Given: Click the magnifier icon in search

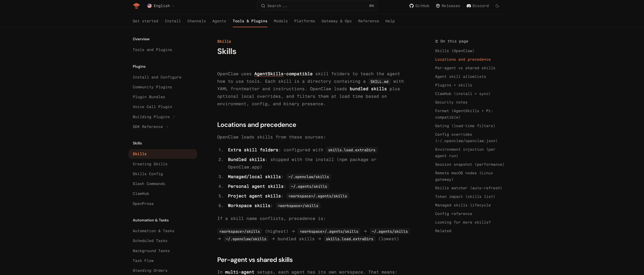Looking at the screenshot, I should click(x=263, y=6).
